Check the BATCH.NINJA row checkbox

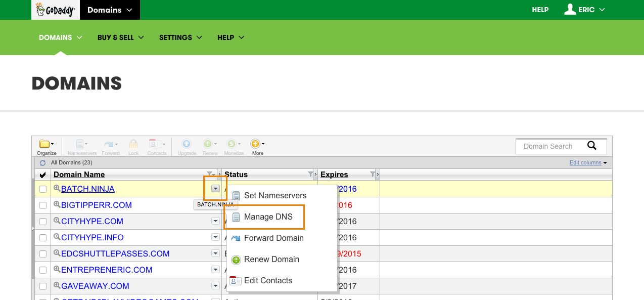[x=43, y=189]
